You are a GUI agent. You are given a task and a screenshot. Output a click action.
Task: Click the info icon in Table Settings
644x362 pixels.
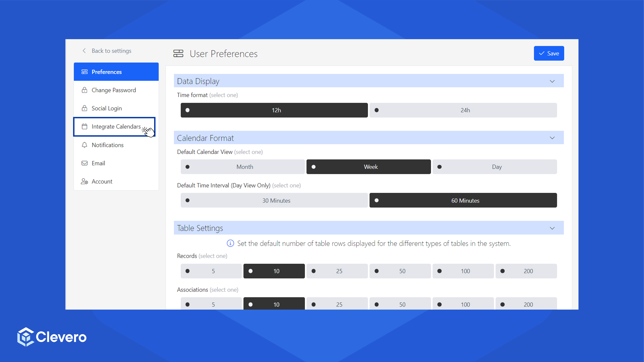point(230,243)
